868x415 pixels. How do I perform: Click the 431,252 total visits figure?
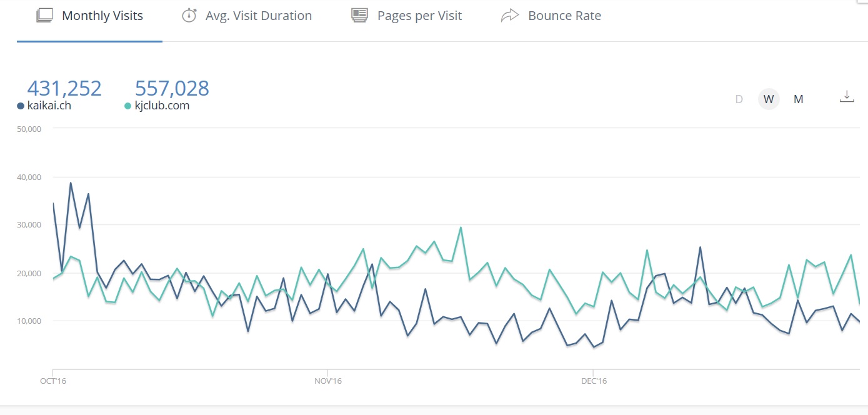64,88
